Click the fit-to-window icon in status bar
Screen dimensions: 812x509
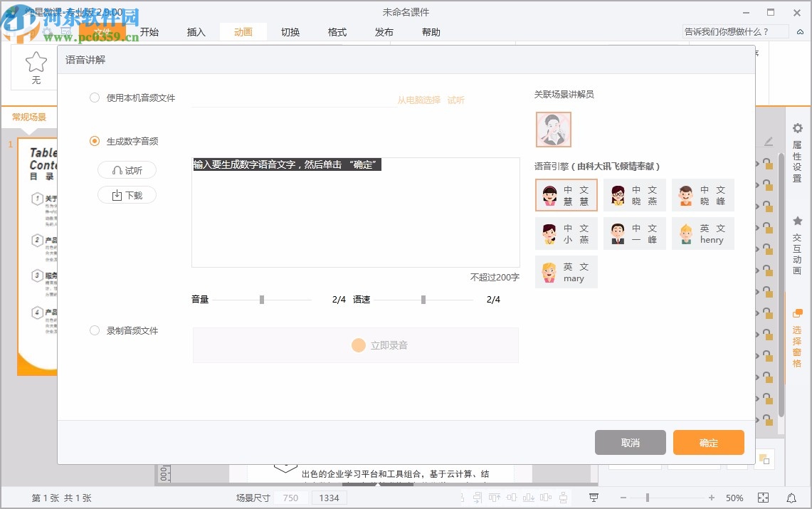point(762,498)
